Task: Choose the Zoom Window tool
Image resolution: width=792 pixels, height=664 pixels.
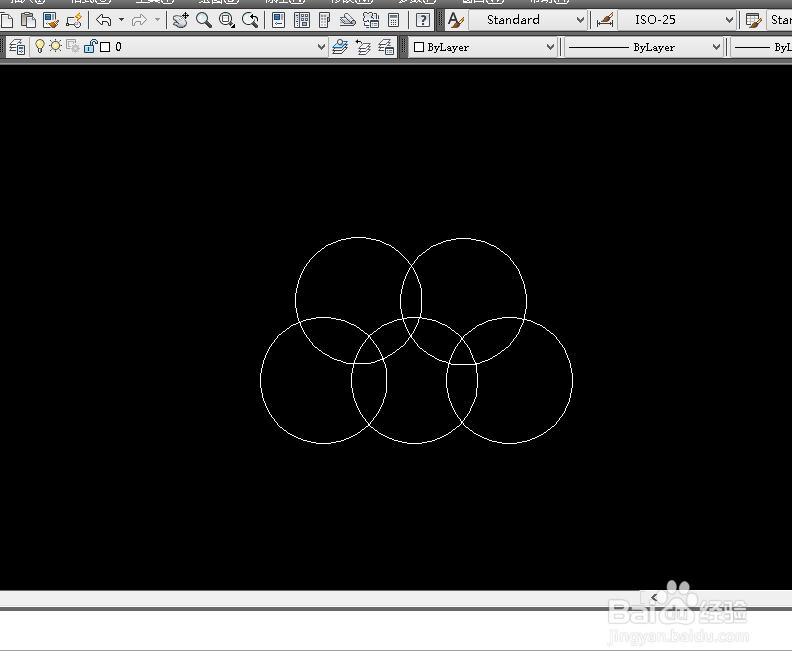Action: pyautogui.click(x=227, y=20)
